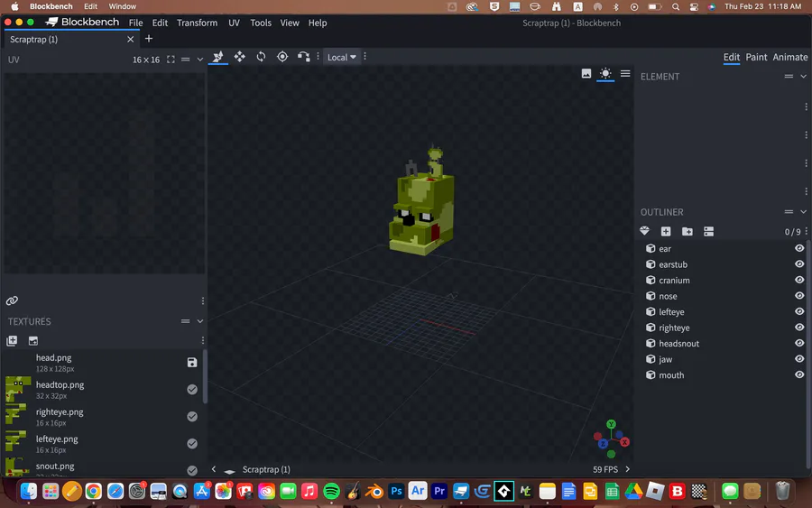Click the right arrow in status bar
The height and width of the screenshot is (508, 812).
point(628,469)
